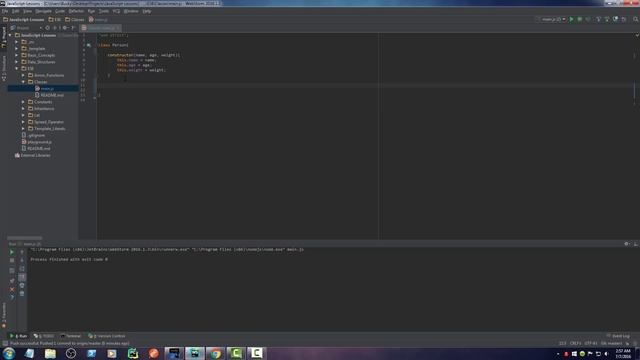Viewport: 640px width, 360px height.
Task: Collapse the JavaScript Lessons root folder
Action: 10,35
